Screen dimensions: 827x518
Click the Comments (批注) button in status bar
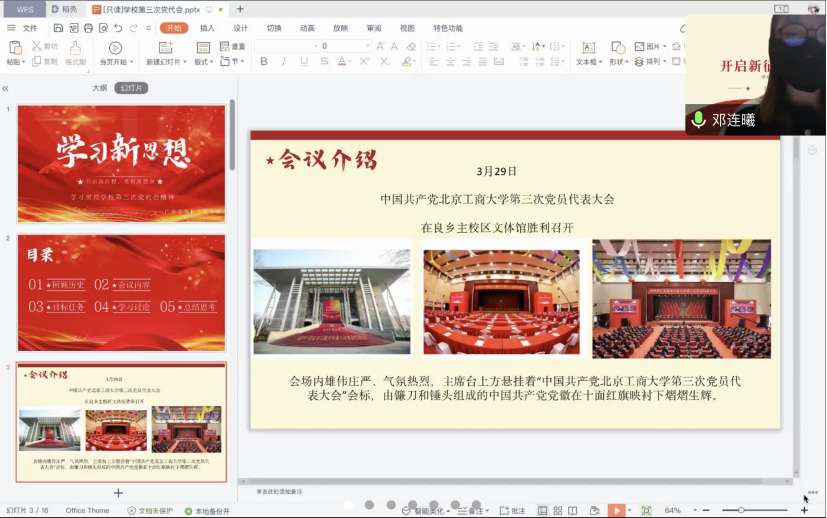click(x=512, y=511)
